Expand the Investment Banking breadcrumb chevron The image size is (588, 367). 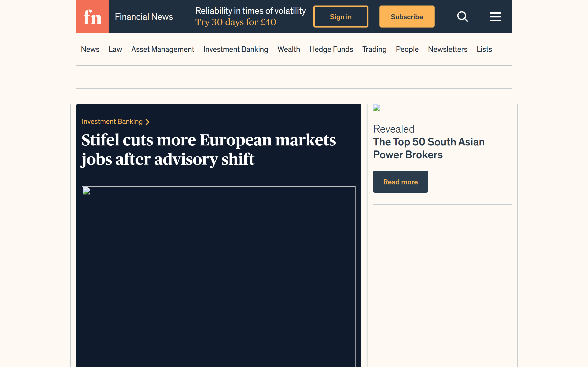point(148,122)
